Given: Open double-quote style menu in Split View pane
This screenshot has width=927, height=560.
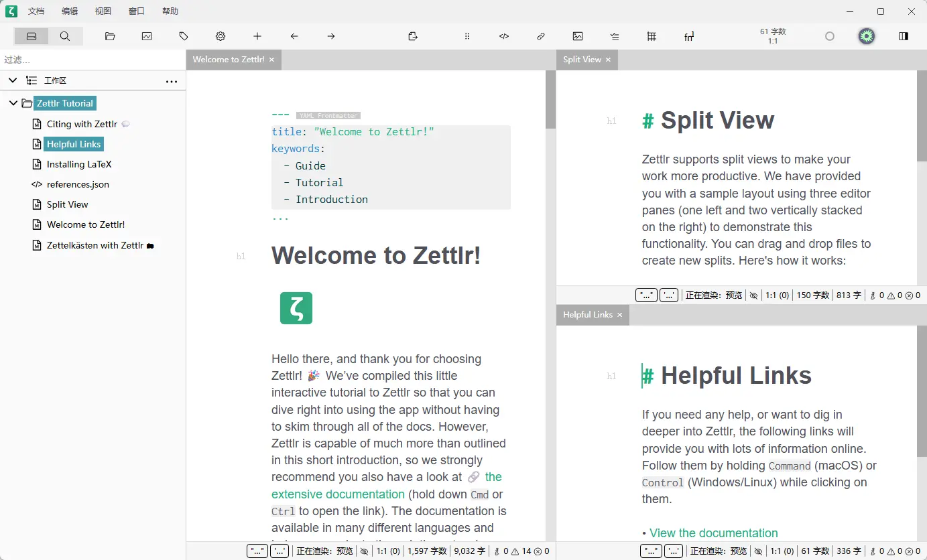Looking at the screenshot, I should [x=646, y=295].
